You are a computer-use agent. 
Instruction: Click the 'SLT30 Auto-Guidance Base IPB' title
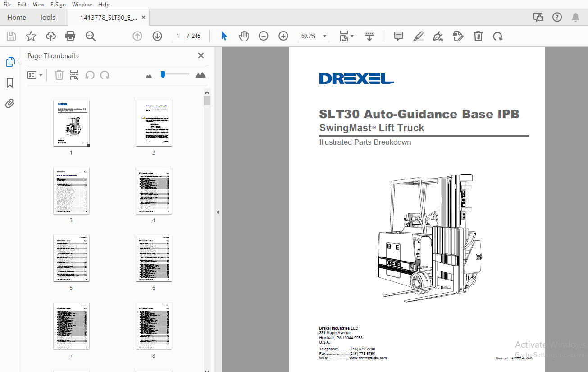419,114
